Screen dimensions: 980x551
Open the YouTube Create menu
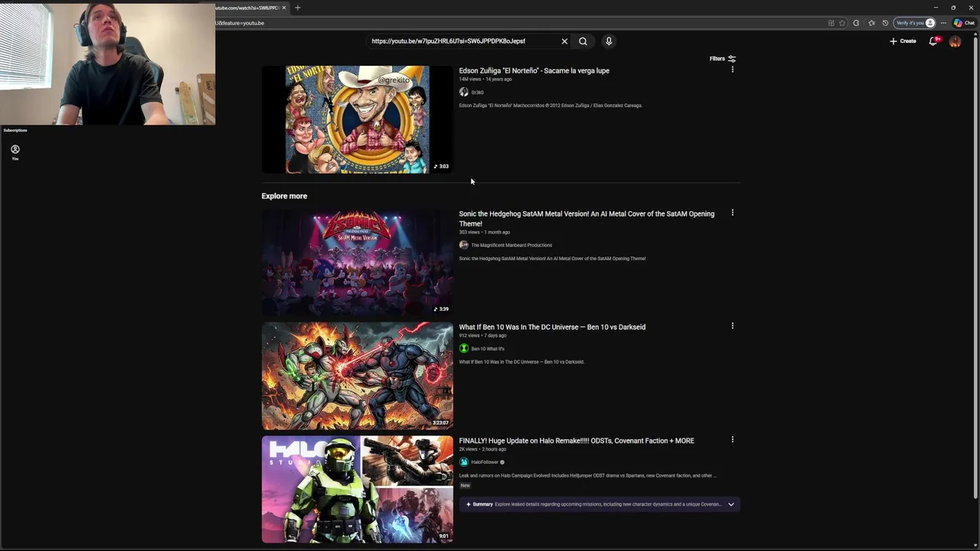click(x=903, y=41)
